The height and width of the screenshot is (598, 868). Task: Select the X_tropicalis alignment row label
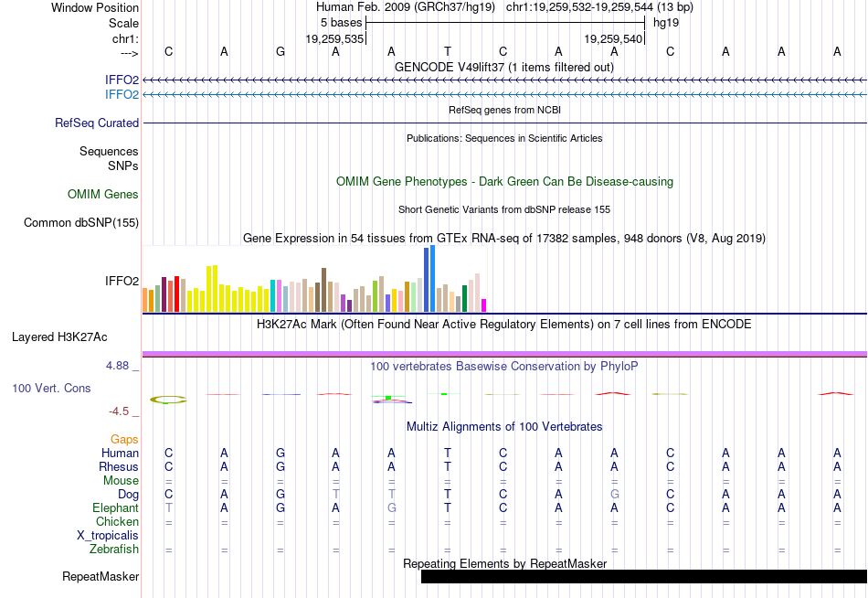pos(108,536)
